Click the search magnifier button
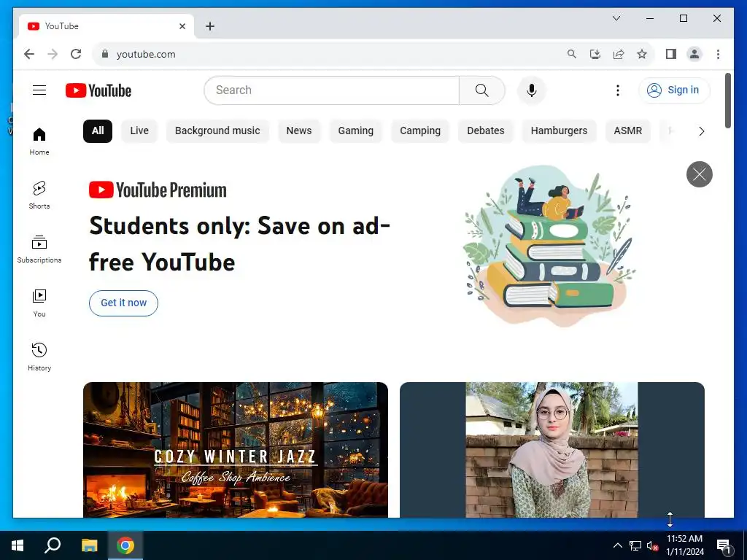 [x=481, y=90]
